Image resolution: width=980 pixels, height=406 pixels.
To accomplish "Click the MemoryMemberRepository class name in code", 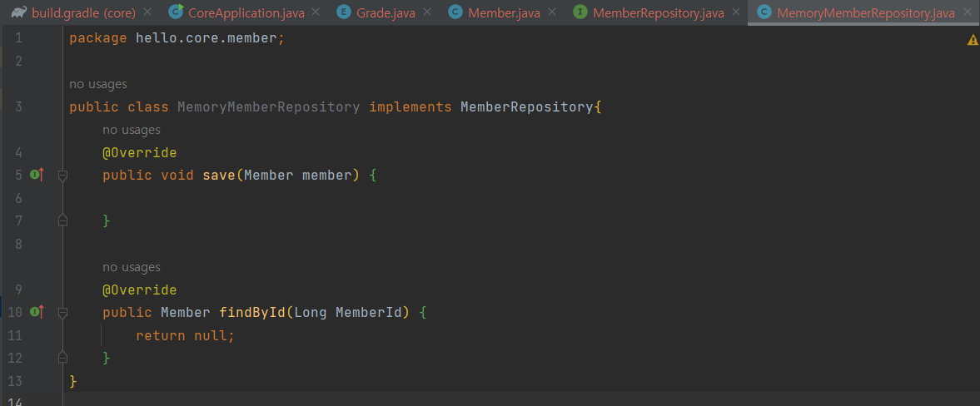I will [x=269, y=106].
